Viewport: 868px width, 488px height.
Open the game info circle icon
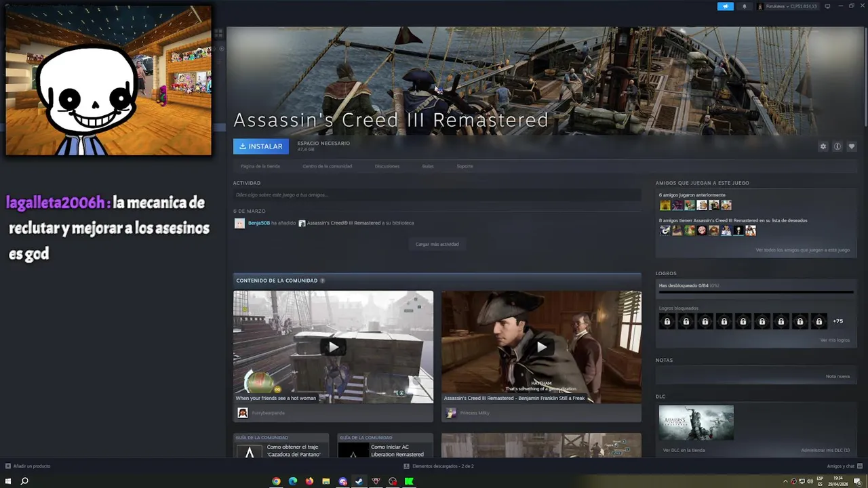837,146
